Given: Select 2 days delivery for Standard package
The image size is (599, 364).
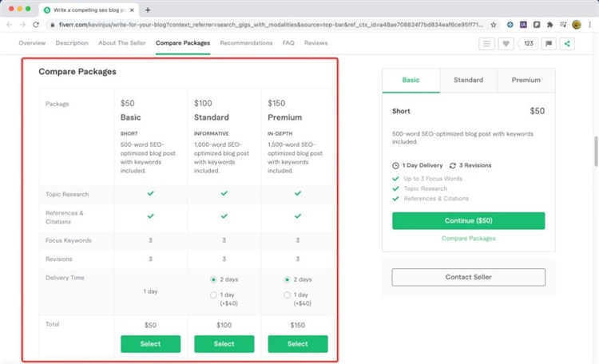Looking at the screenshot, I should (213, 279).
